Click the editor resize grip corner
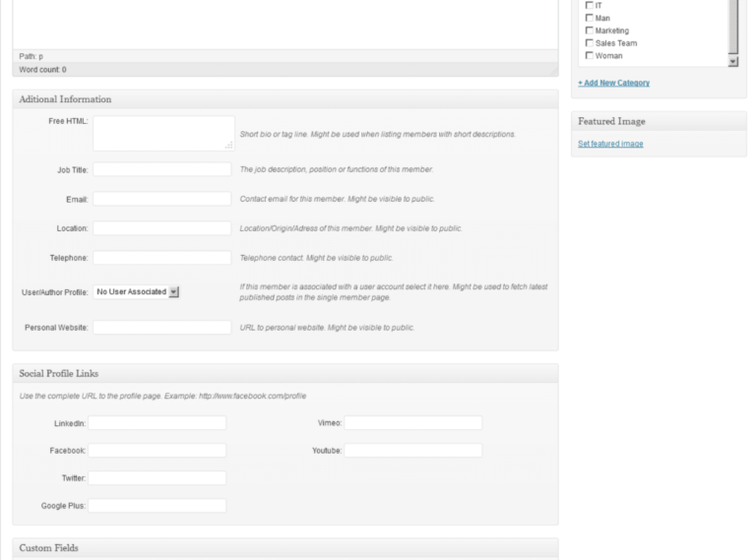Image resolution: width=756 pixels, height=560 pixels. pos(553,72)
